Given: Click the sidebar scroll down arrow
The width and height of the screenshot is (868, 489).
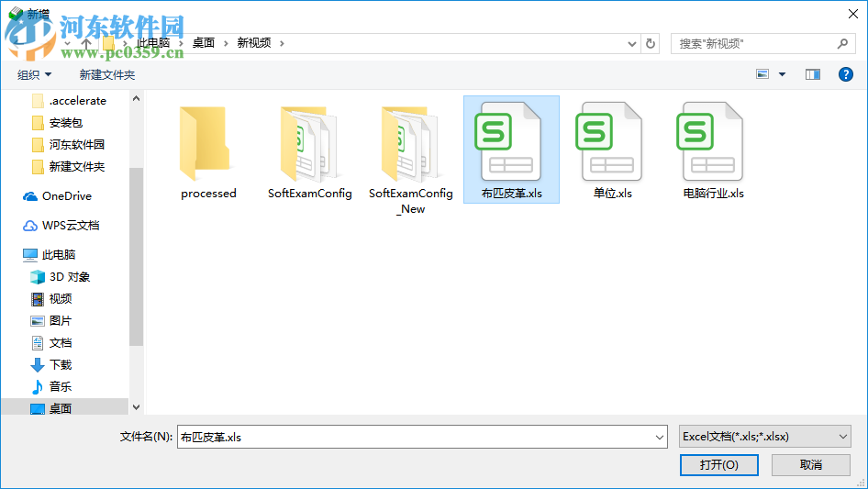Looking at the screenshot, I should click(136, 407).
